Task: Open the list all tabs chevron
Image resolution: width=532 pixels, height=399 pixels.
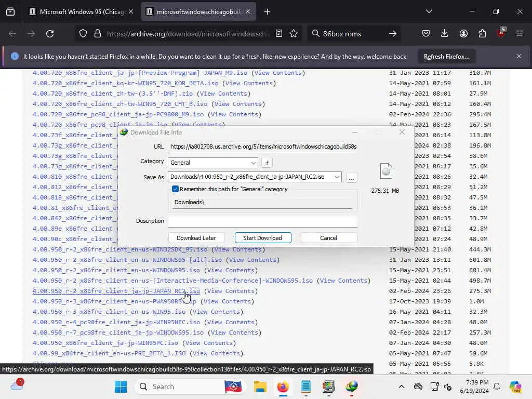Action: click(x=429, y=11)
